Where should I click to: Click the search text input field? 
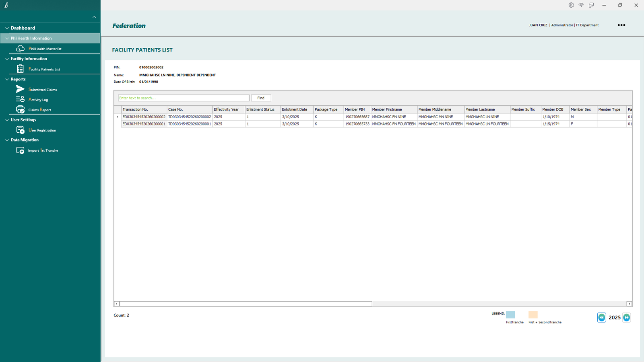[184, 98]
